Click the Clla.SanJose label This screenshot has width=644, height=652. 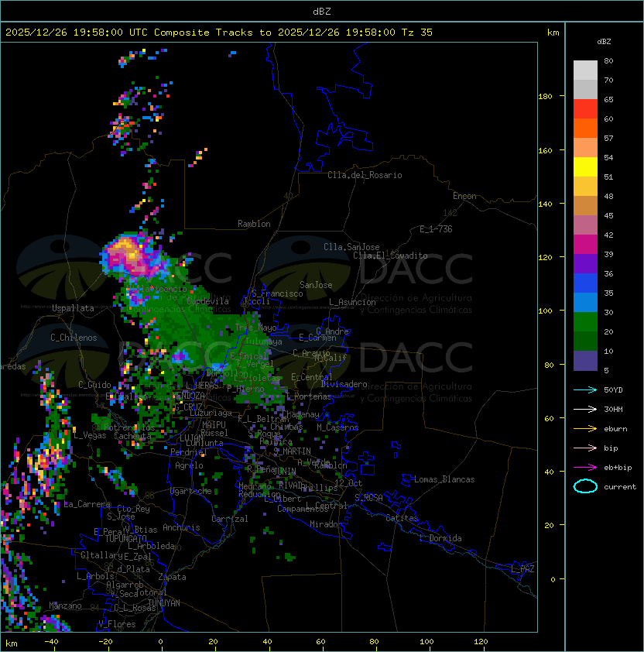point(351,247)
